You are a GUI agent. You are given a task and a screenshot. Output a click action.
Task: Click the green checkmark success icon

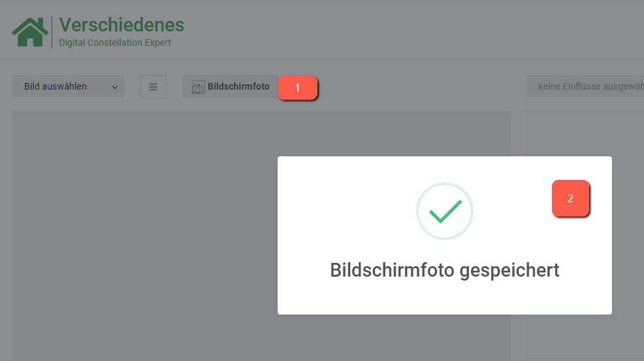click(445, 211)
